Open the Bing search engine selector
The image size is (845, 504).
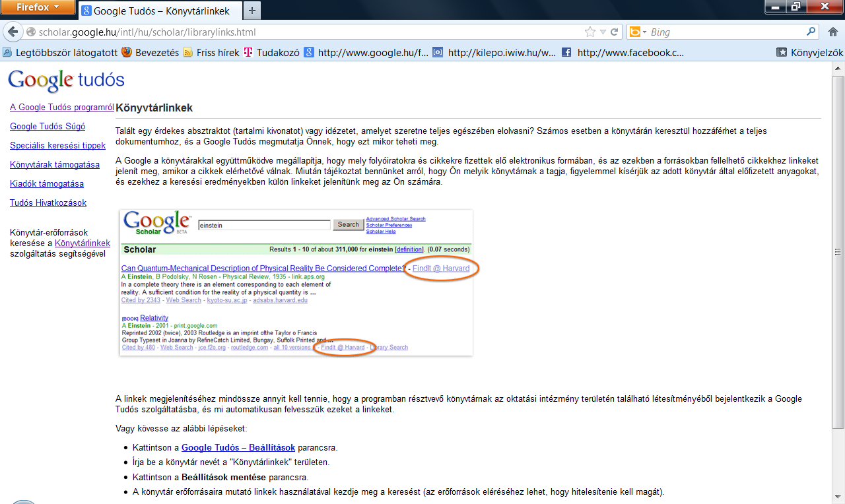tap(638, 32)
